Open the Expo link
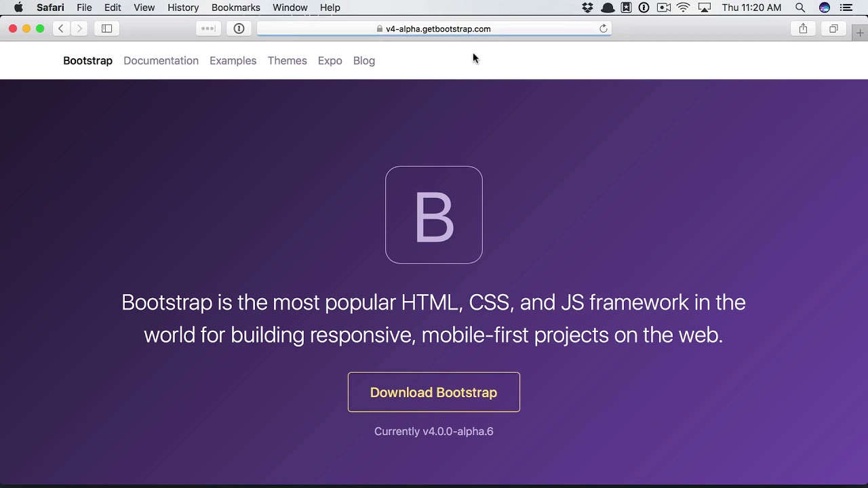The width and height of the screenshot is (868, 488). (x=330, y=60)
